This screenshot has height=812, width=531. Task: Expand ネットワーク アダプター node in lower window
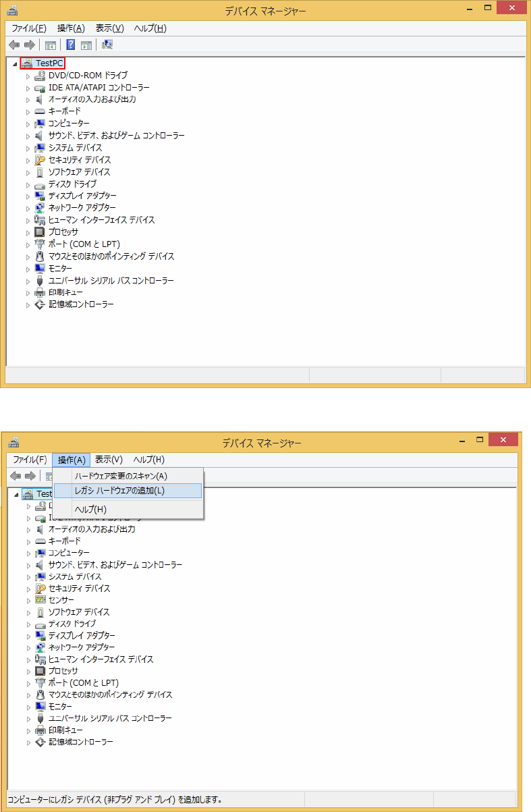(x=28, y=648)
